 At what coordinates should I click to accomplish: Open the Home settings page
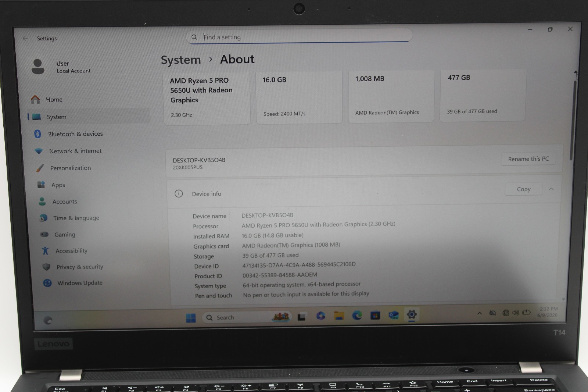click(x=54, y=100)
